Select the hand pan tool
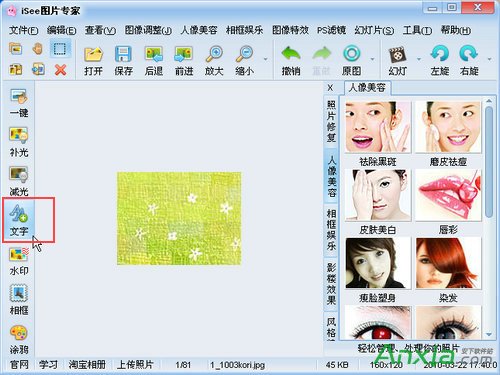Image resolution: width=500 pixels, height=375 pixels. click(38, 49)
